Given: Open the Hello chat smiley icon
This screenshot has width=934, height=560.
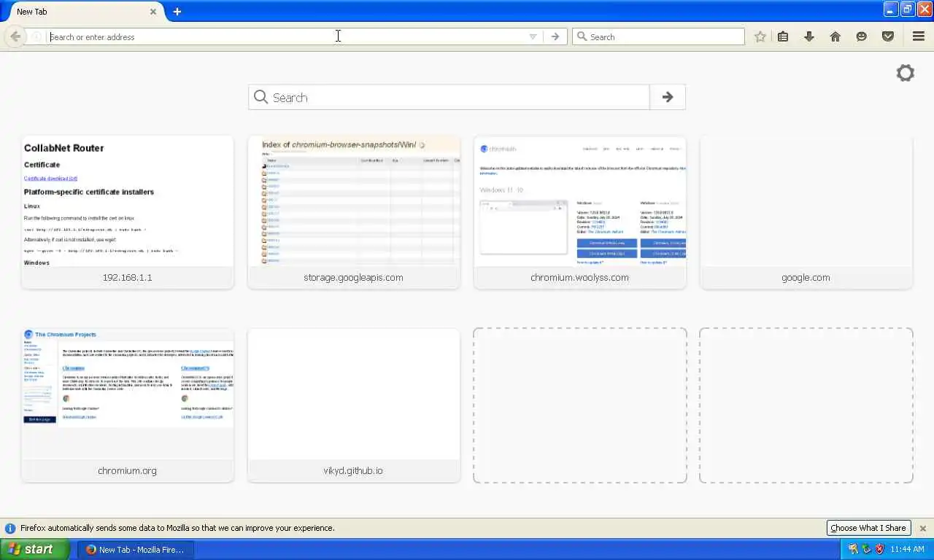Looking at the screenshot, I should (862, 36).
